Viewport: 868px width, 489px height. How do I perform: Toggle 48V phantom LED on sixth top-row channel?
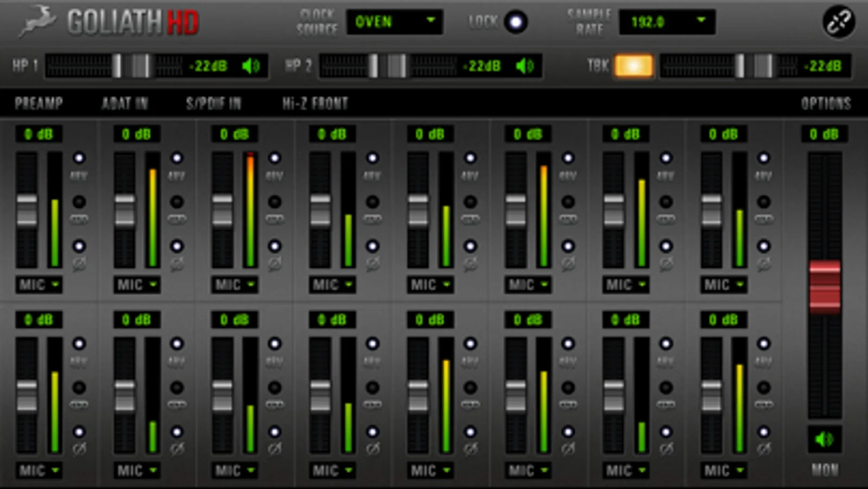(568, 158)
